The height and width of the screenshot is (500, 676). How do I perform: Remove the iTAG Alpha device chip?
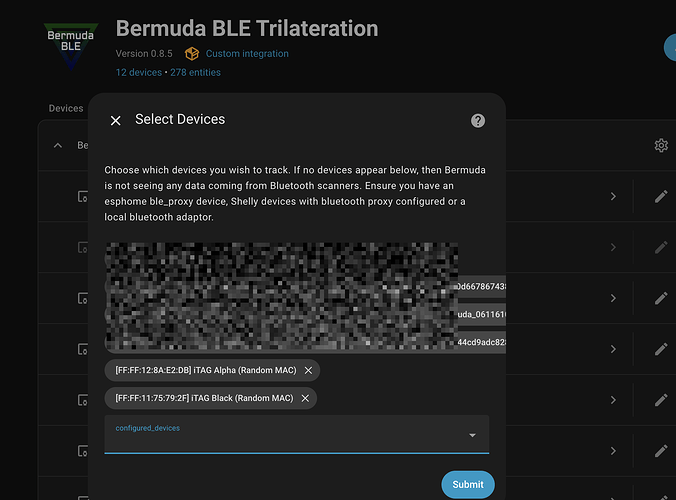point(308,370)
